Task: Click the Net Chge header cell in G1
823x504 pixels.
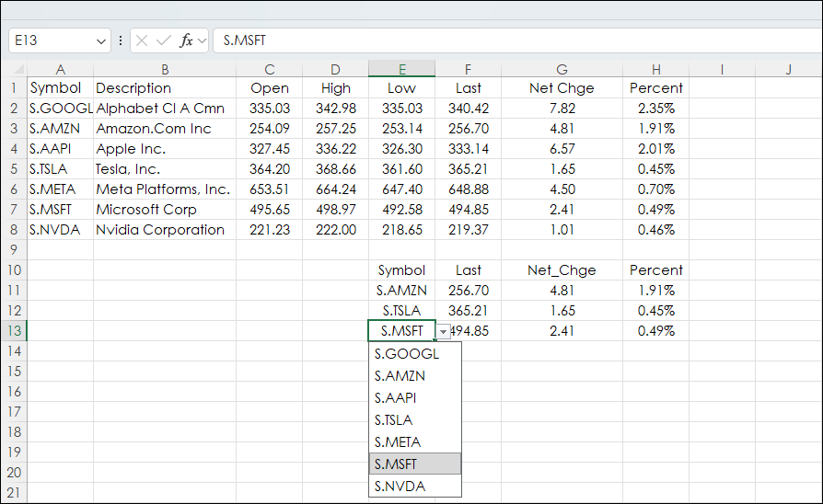Action: pos(562,88)
